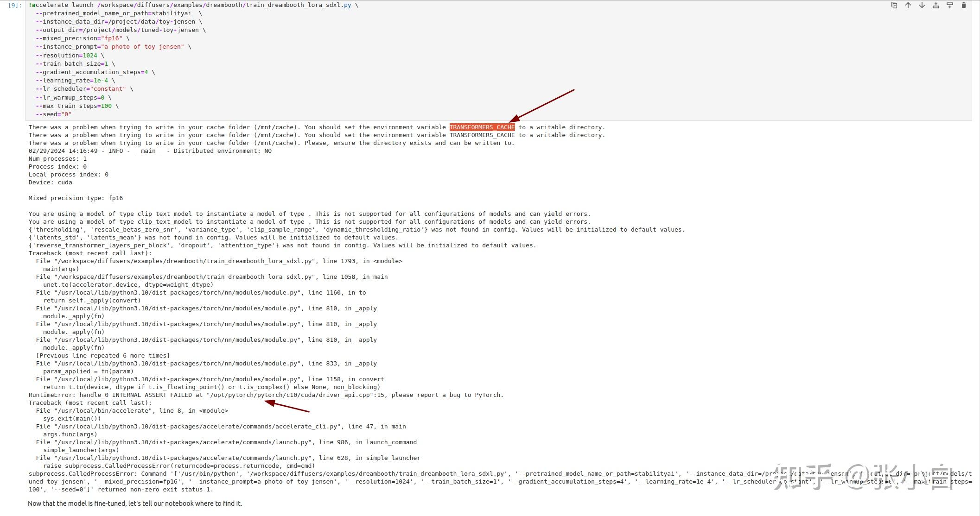Duplicate this cell with the copy icon
The width and height of the screenshot is (980, 516).
[x=894, y=6]
